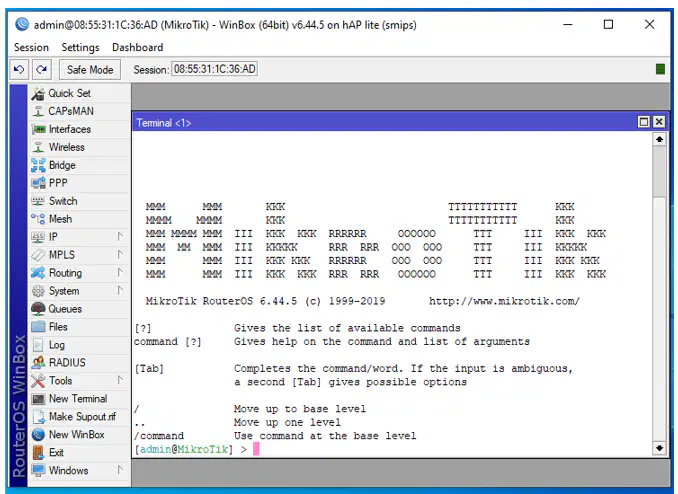Expand the Routing submenu arrow
The width and height of the screenshot is (678, 494).
click(120, 273)
